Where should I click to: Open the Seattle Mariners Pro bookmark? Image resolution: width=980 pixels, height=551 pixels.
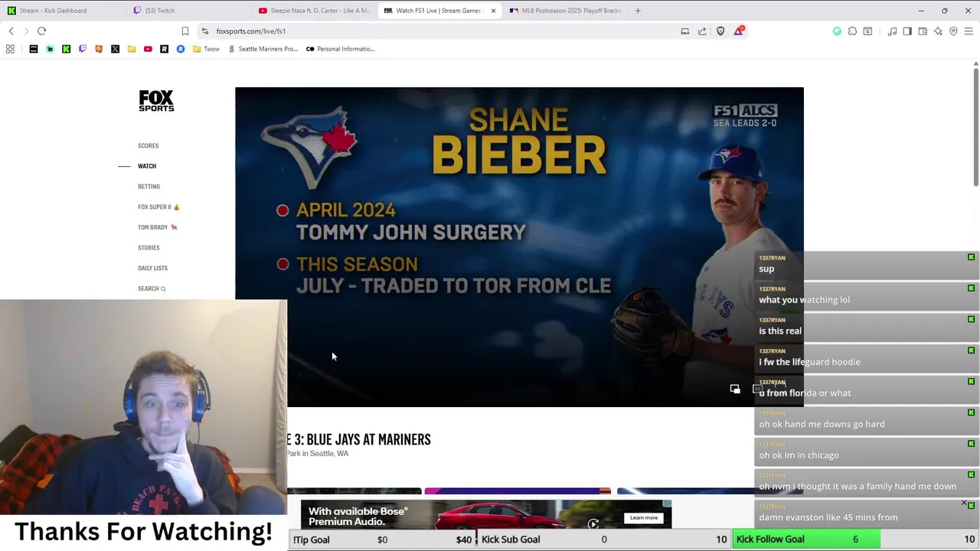[262, 49]
